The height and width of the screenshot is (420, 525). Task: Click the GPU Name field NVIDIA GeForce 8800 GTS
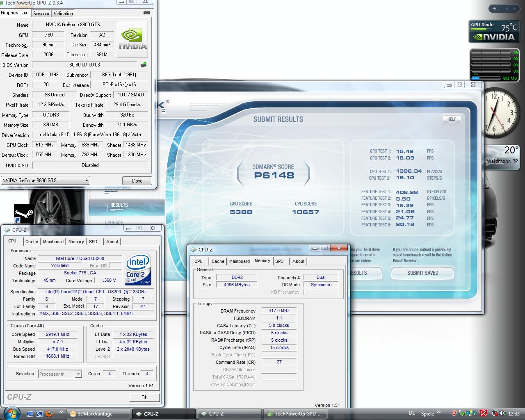point(73,25)
